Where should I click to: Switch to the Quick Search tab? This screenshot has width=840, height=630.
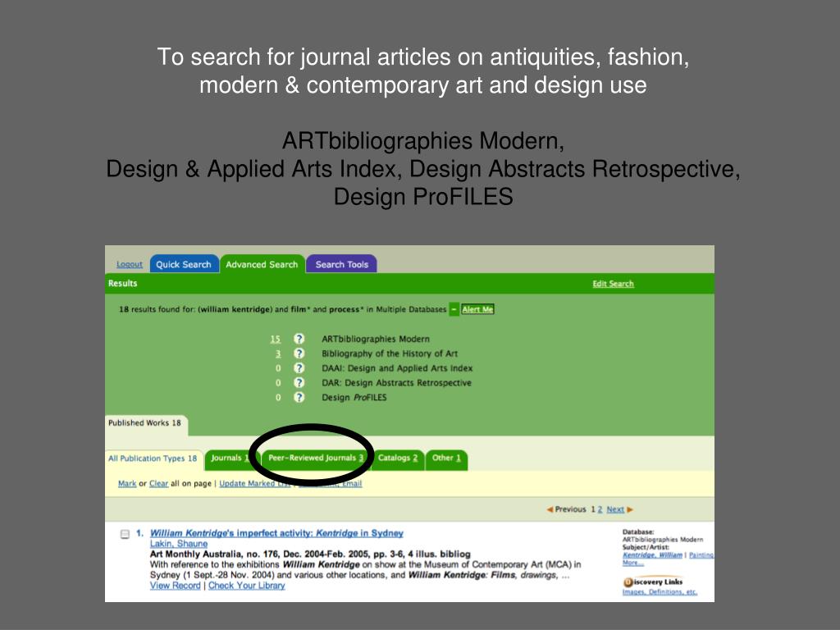184,264
